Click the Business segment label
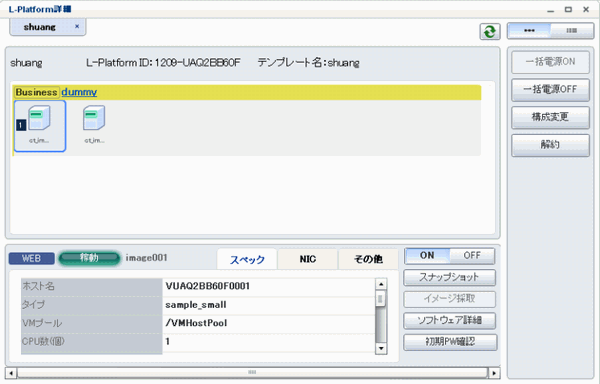The width and height of the screenshot is (600, 384). coord(36,92)
